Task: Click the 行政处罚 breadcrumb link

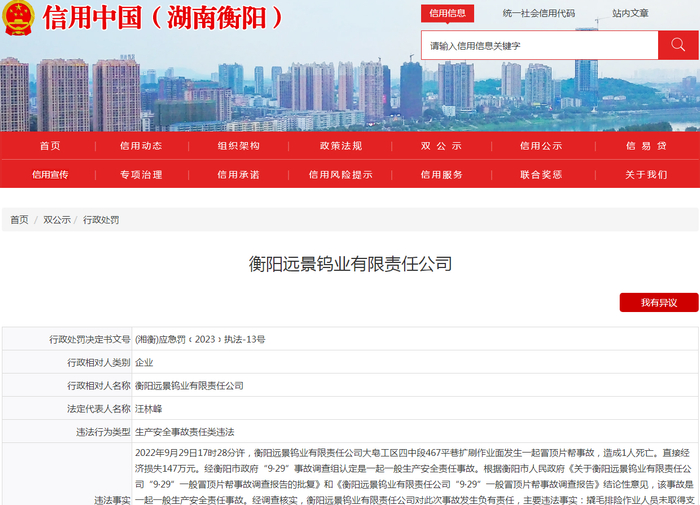Action: click(101, 220)
